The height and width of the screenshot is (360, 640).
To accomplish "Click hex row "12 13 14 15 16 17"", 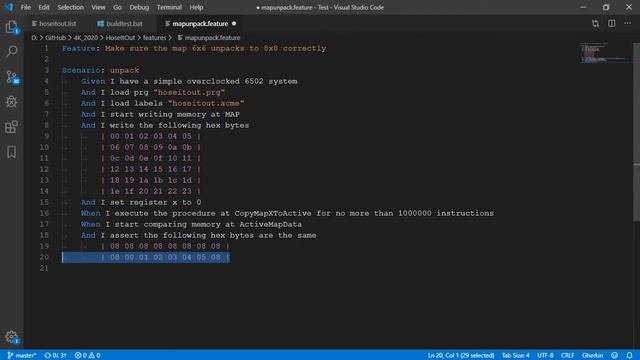I will [151, 169].
